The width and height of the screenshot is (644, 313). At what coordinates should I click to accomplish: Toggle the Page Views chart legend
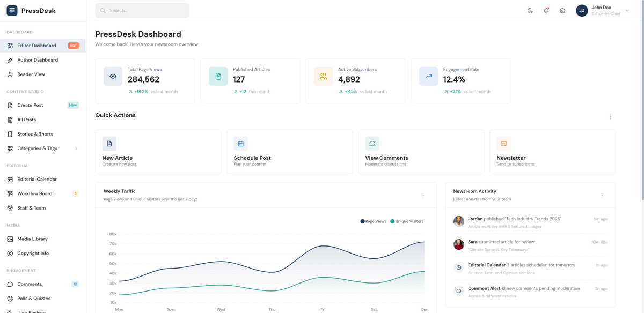point(372,221)
